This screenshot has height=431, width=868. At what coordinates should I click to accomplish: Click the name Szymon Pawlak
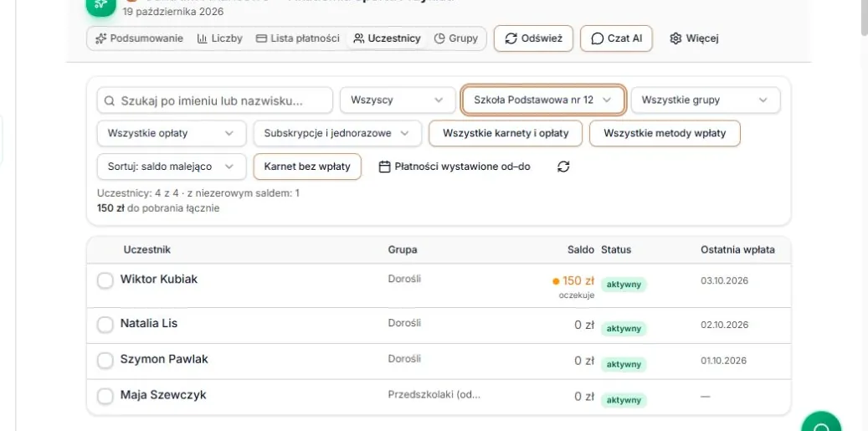[164, 360]
